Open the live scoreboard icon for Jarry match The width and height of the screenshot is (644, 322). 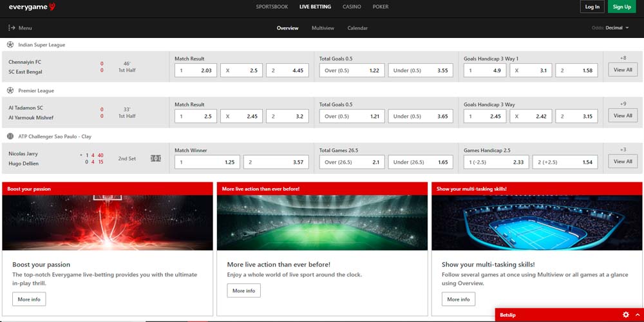[156, 158]
